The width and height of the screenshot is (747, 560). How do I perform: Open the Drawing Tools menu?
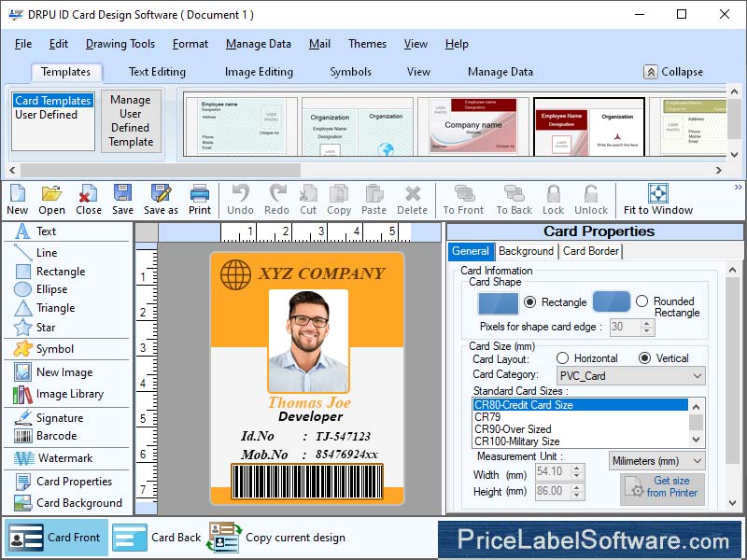pos(120,44)
